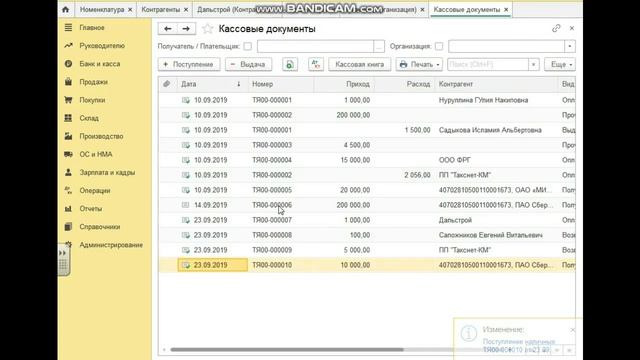Open the Справочники section
This screenshot has width=640, height=360.
tap(100, 227)
